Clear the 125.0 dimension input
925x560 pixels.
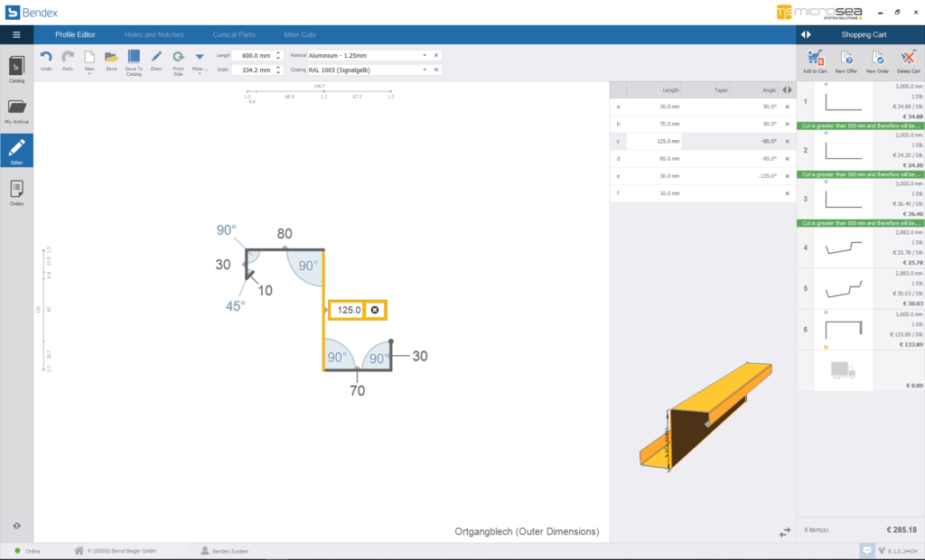click(375, 310)
